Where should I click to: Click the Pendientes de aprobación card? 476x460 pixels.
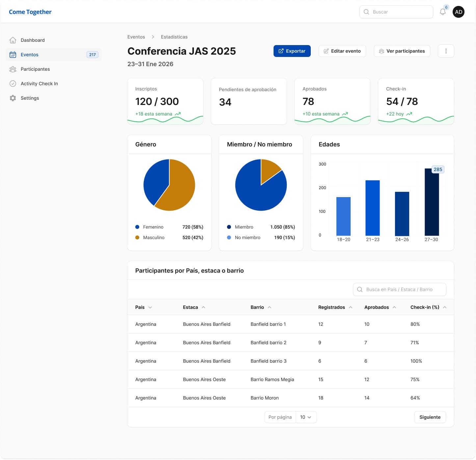249,101
